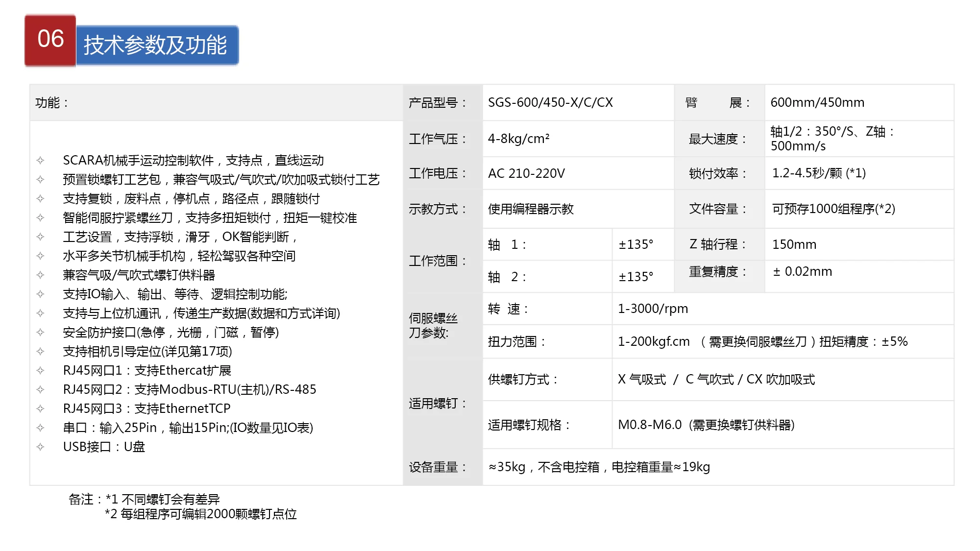Screen dimensions: 980x551
Task: Click the ±135° value for 轴 1
Action: pos(636,244)
